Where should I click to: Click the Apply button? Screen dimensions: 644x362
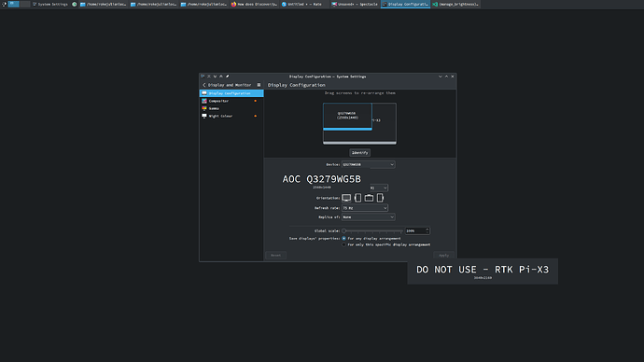tap(443, 256)
